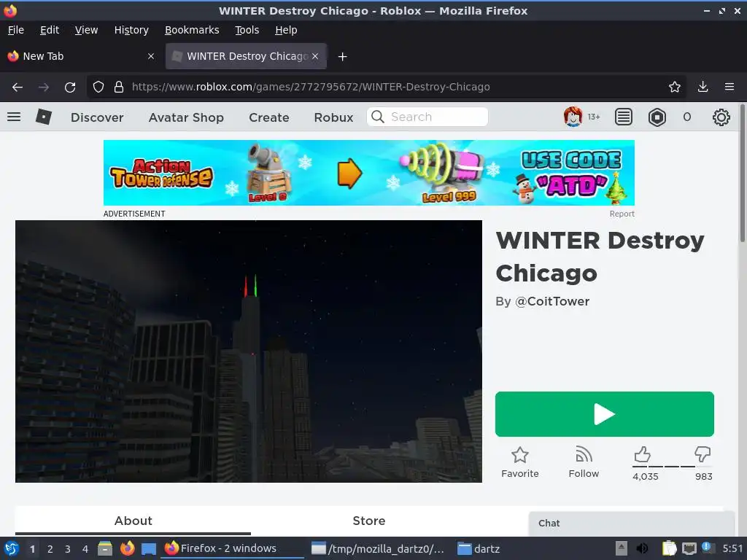Screen dimensions: 747x560
Task: Open Firefox downloads panel
Action: (703, 87)
